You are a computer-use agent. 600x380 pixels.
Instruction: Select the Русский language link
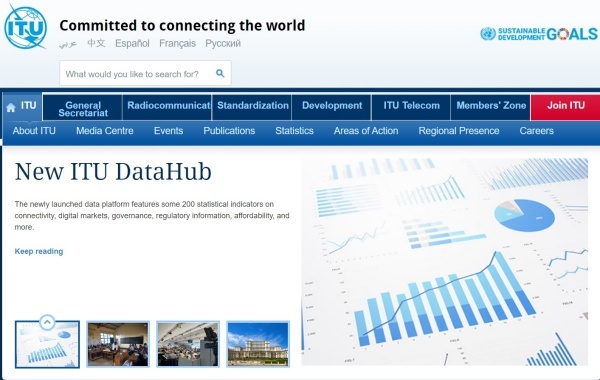pos(223,43)
